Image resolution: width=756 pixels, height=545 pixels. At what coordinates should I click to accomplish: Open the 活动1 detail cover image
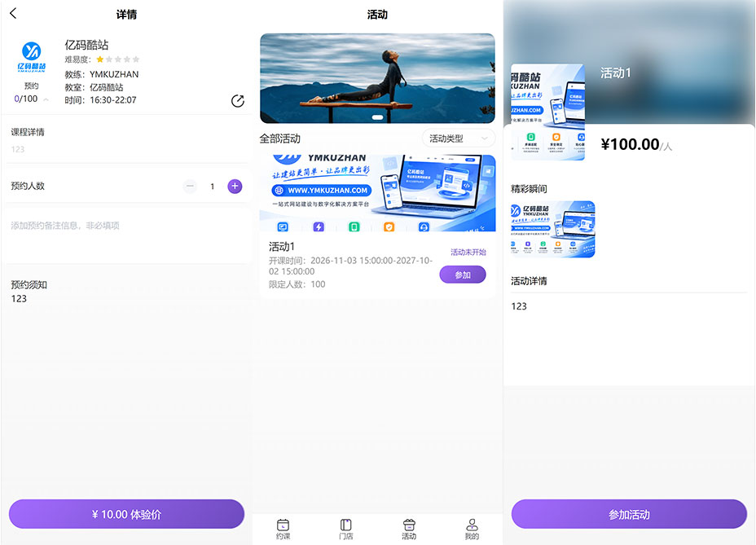point(547,112)
